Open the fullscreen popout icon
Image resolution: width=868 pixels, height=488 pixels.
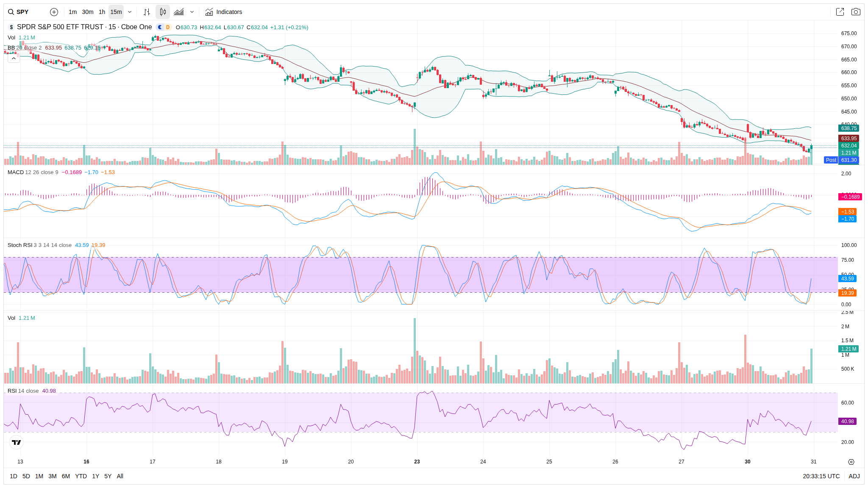tap(840, 12)
